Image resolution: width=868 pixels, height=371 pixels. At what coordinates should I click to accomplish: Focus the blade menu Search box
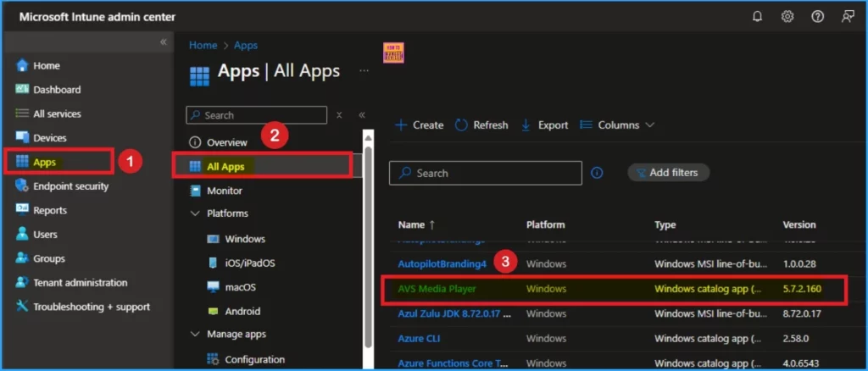pos(257,115)
